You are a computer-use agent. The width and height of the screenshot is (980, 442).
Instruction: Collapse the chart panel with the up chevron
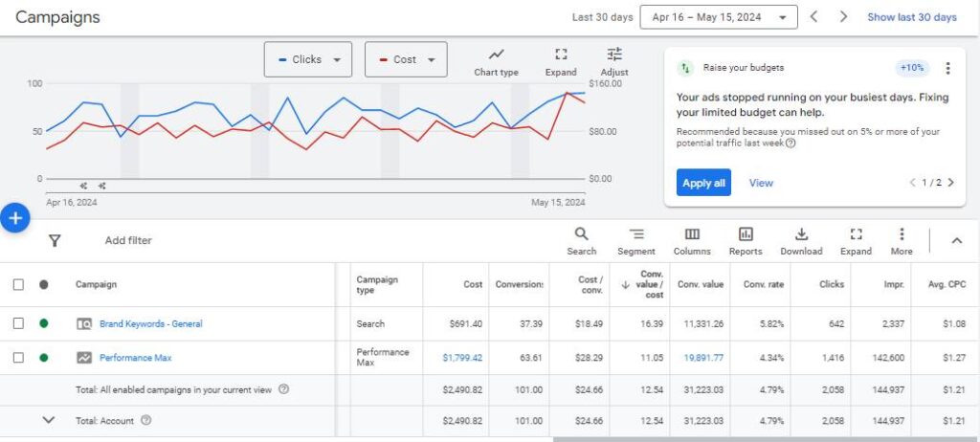pos(956,241)
